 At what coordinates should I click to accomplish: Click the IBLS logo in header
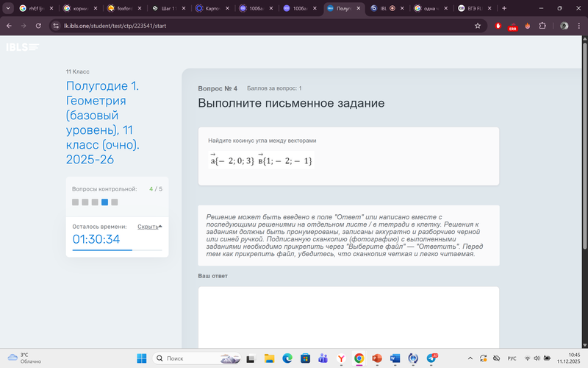coord(22,47)
